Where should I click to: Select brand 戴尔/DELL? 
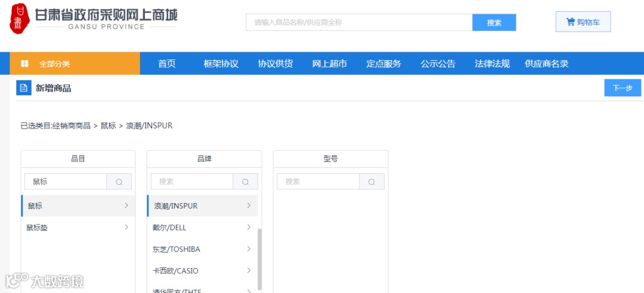[202, 227]
